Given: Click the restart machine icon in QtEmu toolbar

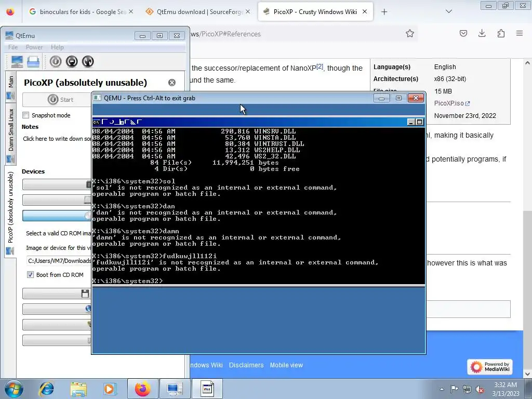Looking at the screenshot, I should point(87,61).
